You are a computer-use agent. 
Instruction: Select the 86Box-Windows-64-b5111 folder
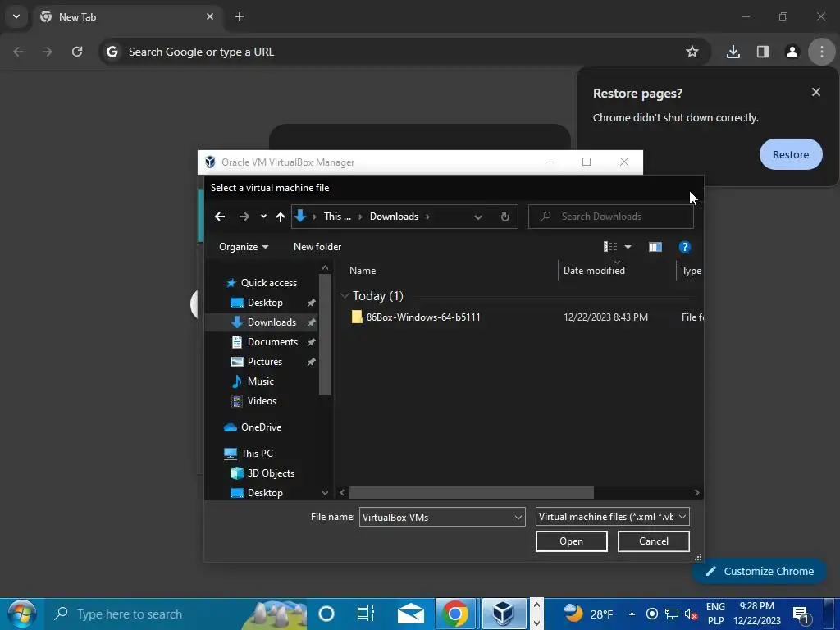click(423, 317)
